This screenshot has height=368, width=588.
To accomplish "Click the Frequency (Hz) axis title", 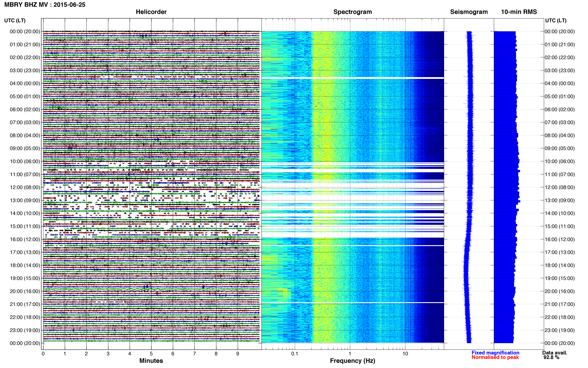I will (352, 361).
